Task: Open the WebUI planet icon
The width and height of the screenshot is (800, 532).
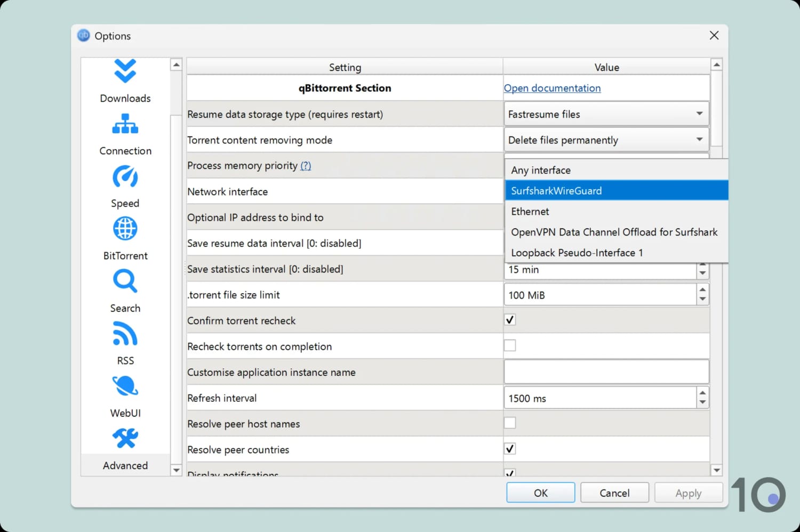Action: 125,386
